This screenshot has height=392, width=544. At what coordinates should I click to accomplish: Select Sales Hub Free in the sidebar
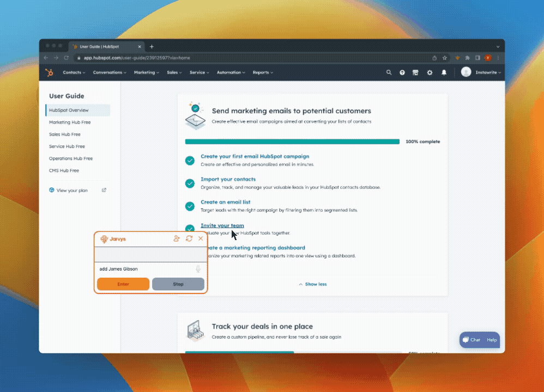coord(64,134)
